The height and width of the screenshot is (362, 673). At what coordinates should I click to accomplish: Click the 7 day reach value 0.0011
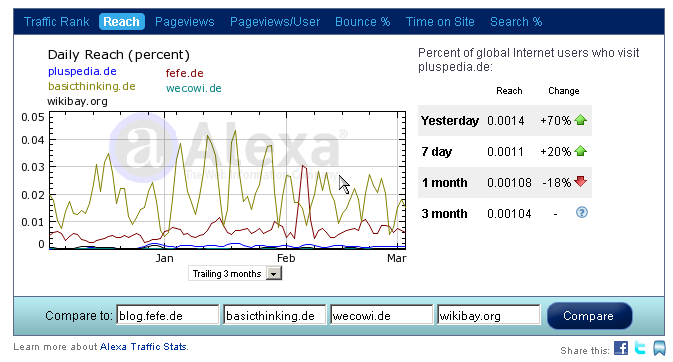click(x=505, y=152)
